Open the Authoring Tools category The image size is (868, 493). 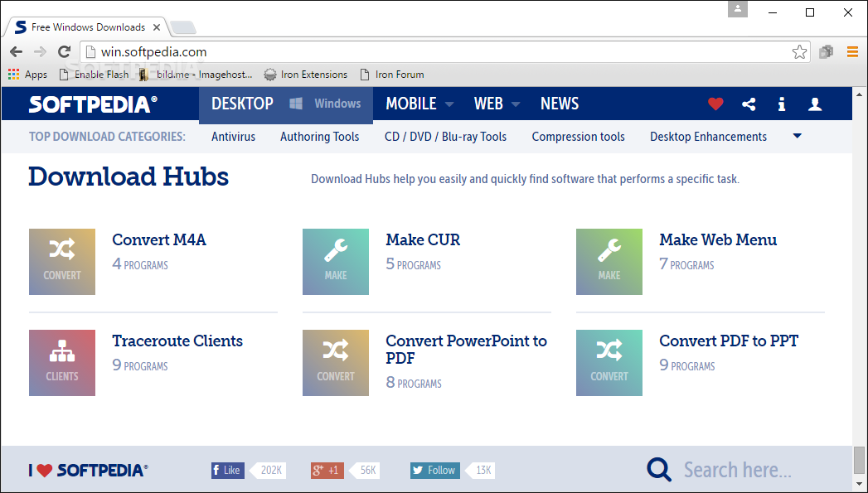(320, 137)
